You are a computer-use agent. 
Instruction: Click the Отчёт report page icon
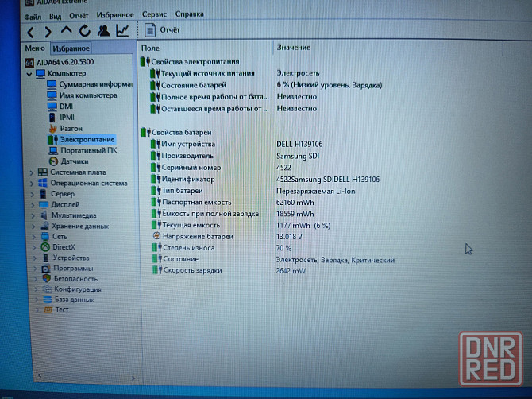coord(150,30)
